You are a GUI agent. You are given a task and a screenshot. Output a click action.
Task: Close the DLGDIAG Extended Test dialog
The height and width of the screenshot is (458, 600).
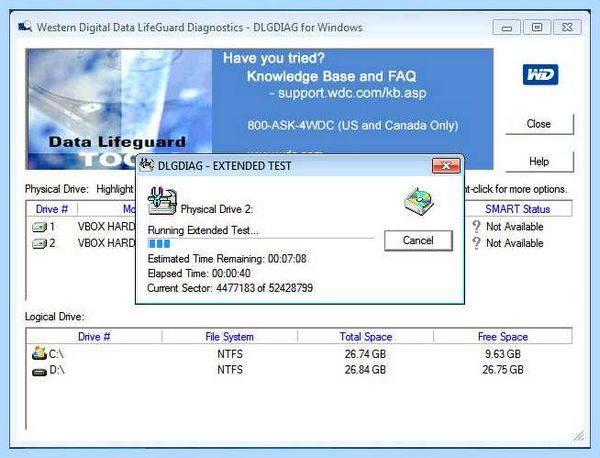pyautogui.click(x=446, y=166)
